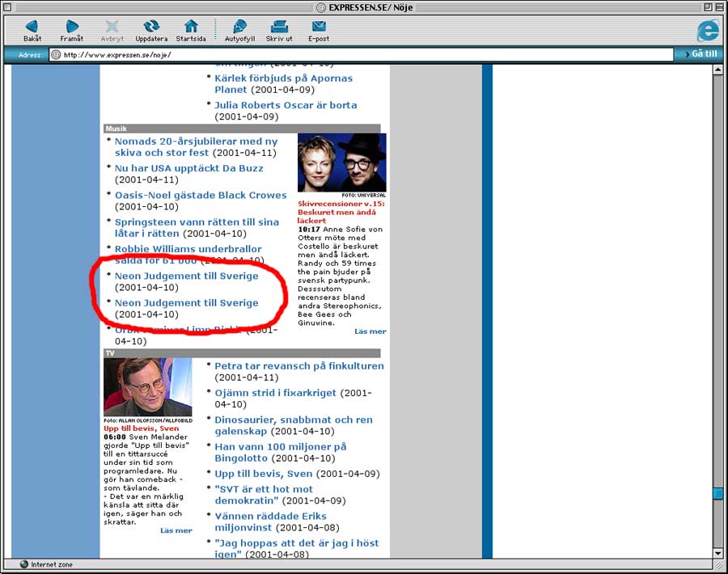Open link Han vann 100 miljoner på Bingolotto

[x=281, y=453]
